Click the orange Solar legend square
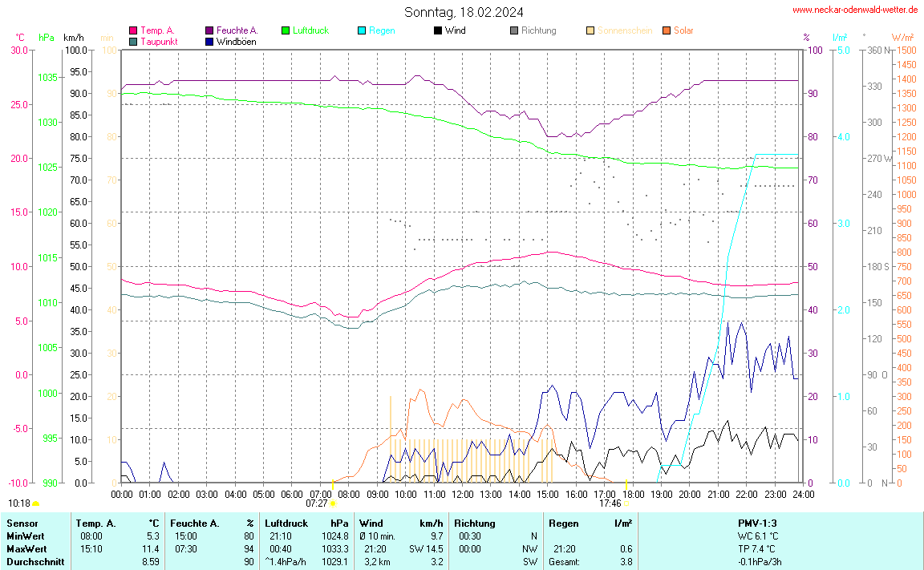924x570 pixels. pos(667,30)
